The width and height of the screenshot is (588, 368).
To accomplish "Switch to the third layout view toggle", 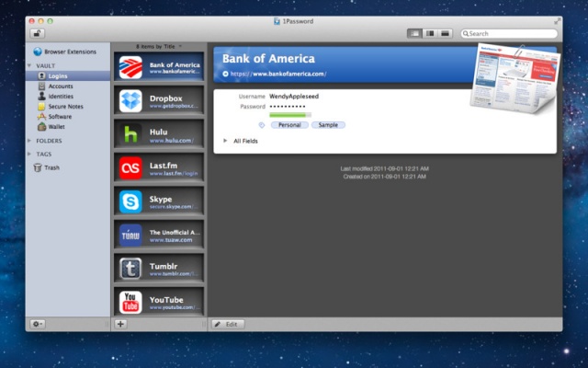I will coord(446,33).
